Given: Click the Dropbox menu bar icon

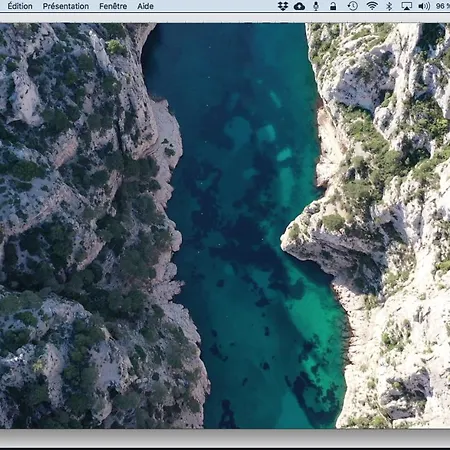Looking at the screenshot, I should pos(283,6).
